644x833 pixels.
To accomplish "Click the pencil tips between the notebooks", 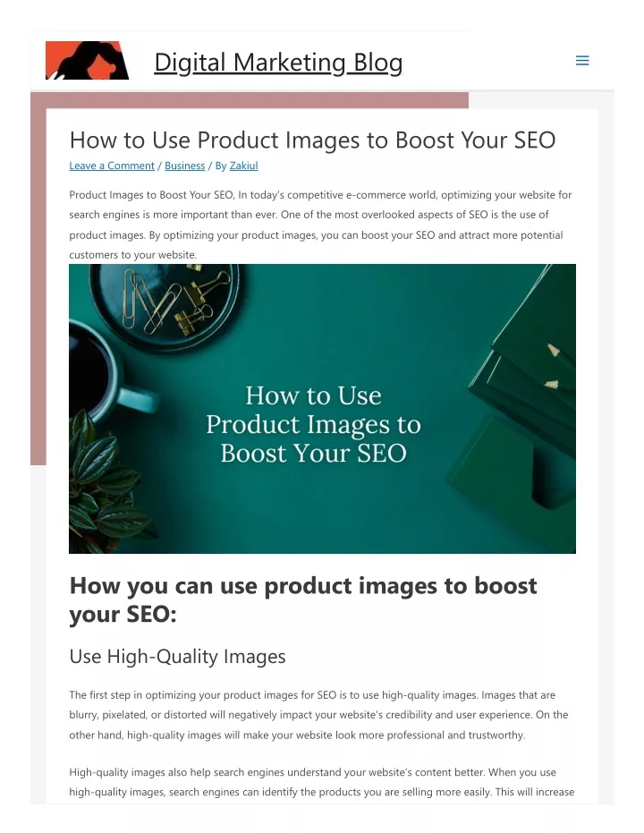I will 552,367.
